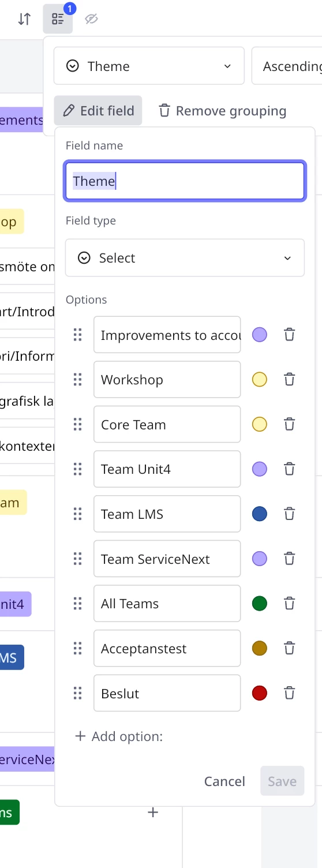Image resolution: width=322 pixels, height=868 pixels.
Task: Delete the Workshop option
Action: (290, 379)
